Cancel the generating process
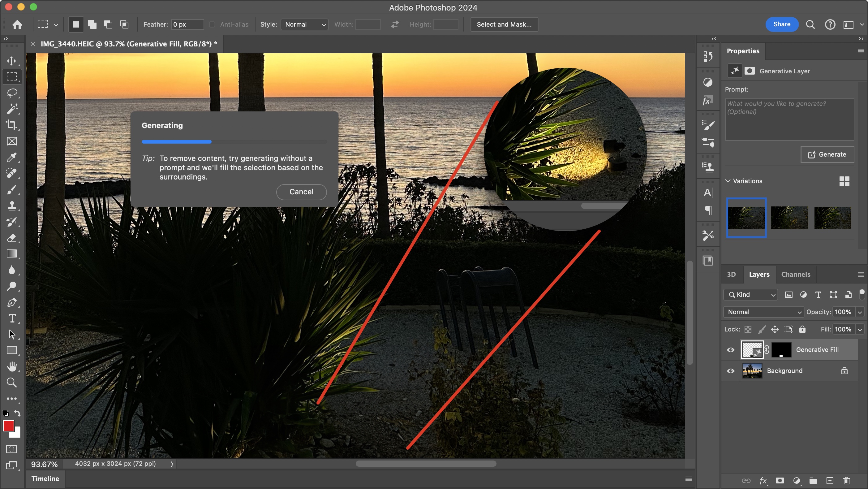 pos(301,192)
